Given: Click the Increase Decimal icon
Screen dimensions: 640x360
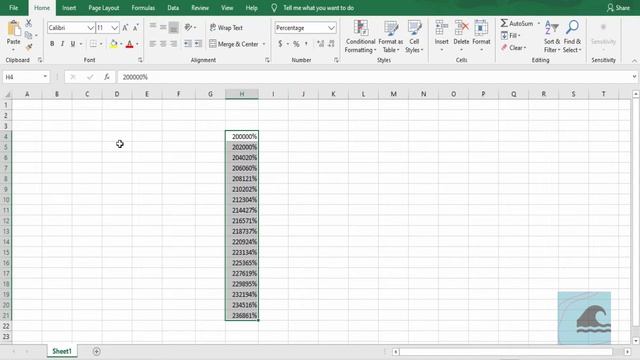Looking at the screenshot, I should [320, 44].
